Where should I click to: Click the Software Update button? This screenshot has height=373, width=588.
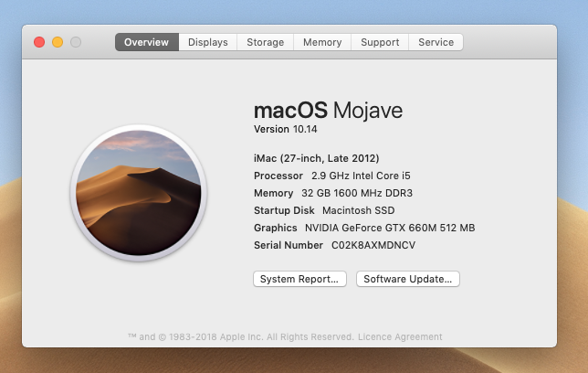[x=407, y=279]
